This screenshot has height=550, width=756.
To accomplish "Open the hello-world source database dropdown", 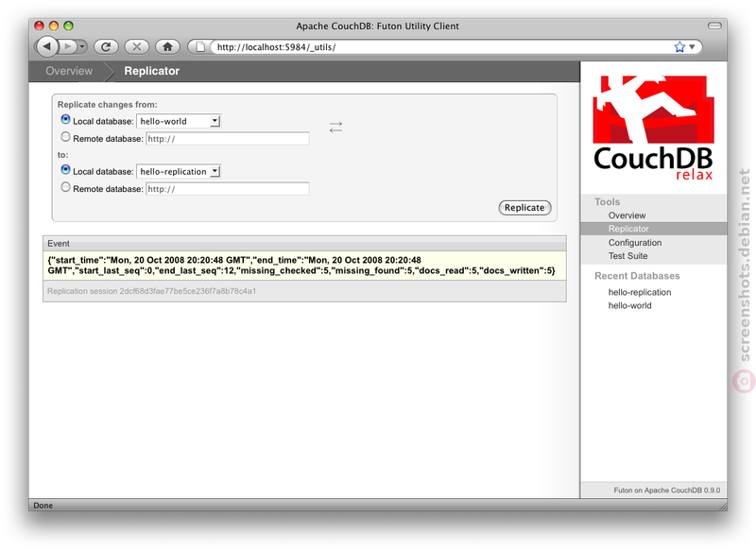I will tap(179, 121).
